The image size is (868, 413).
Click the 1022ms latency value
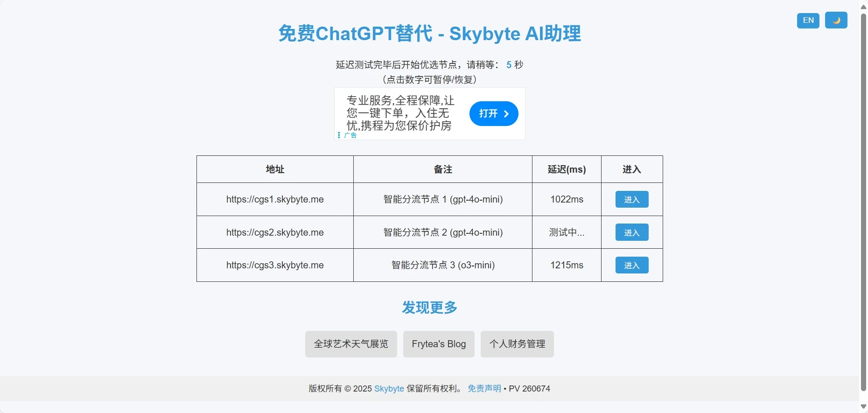click(567, 199)
